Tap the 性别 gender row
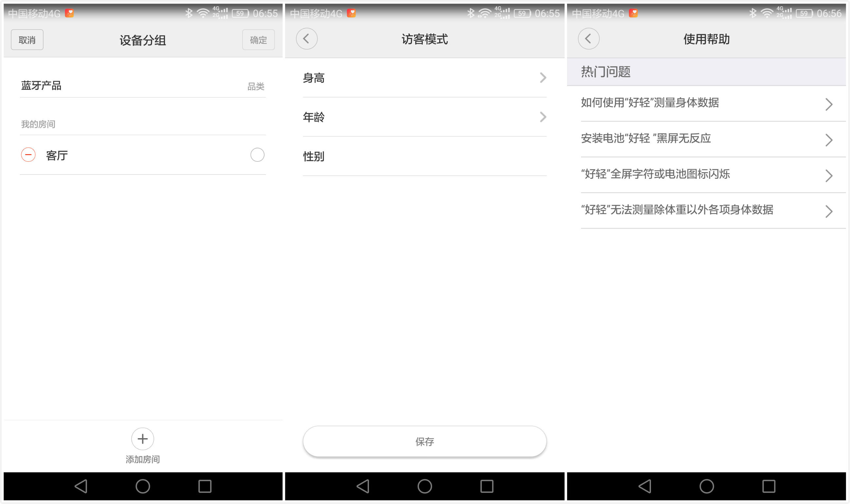The height and width of the screenshot is (504, 850). pos(425,156)
